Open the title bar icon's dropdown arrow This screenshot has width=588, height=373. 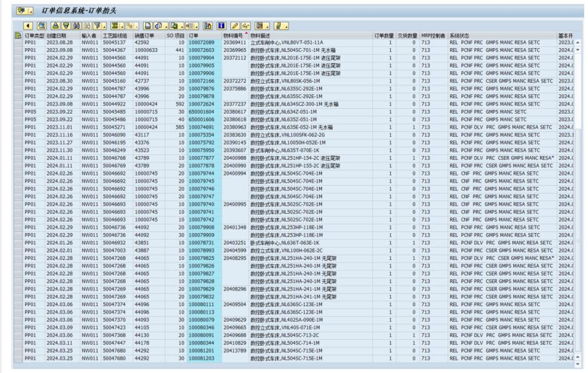pos(31,10)
